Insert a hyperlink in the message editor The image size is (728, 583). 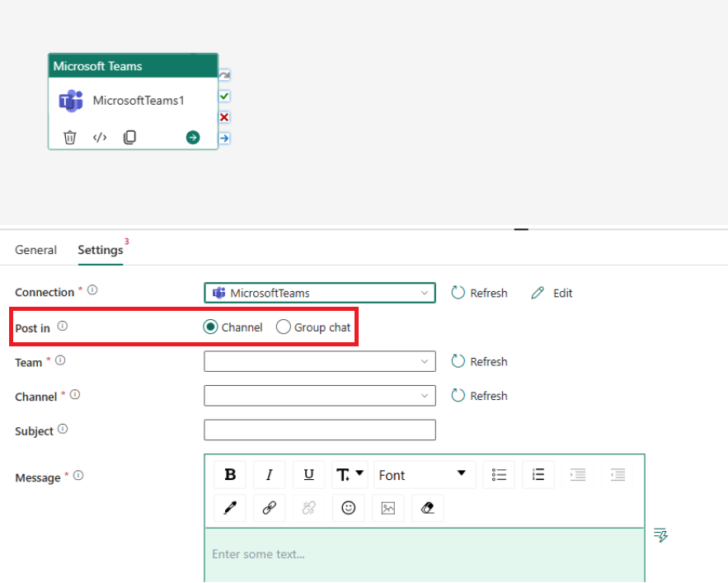tap(270, 508)
